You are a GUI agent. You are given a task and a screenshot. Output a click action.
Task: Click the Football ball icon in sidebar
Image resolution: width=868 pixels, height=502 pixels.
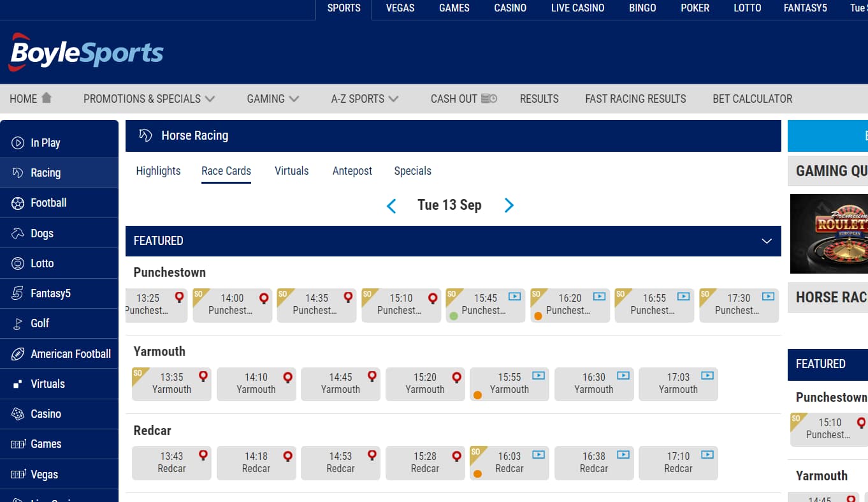click(18, 203)
